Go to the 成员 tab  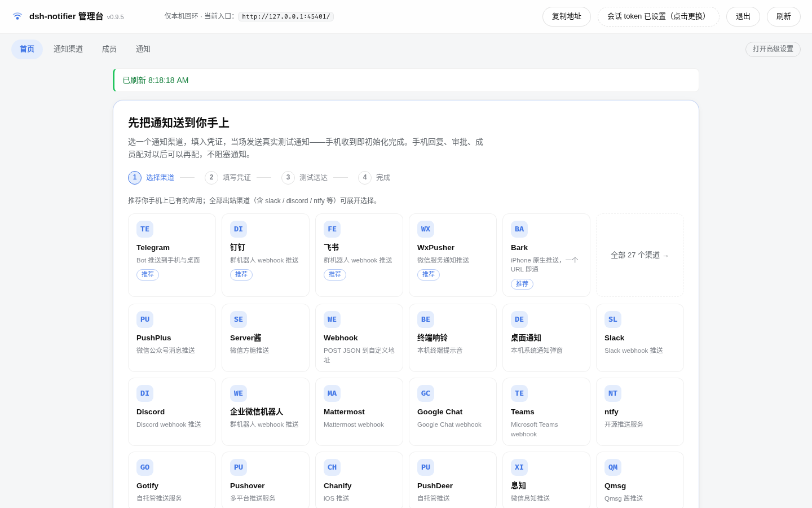[109, 49]
